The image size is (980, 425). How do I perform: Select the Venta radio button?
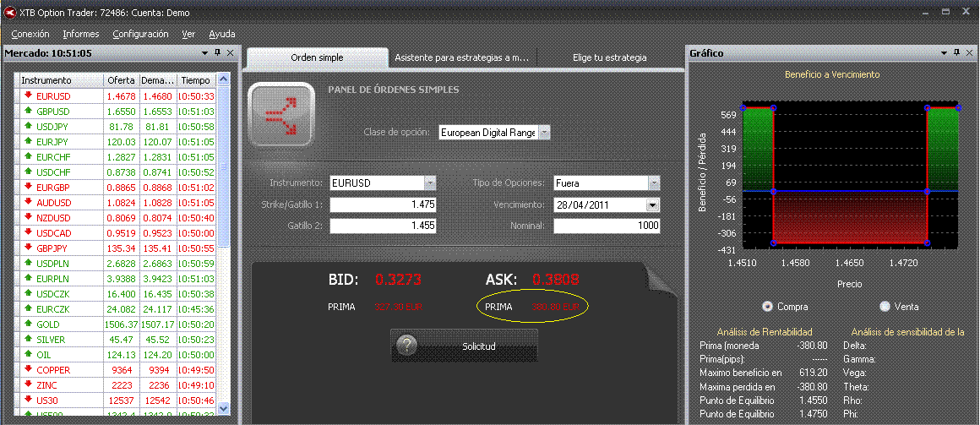pyautogui.click(x=885, y=306)
